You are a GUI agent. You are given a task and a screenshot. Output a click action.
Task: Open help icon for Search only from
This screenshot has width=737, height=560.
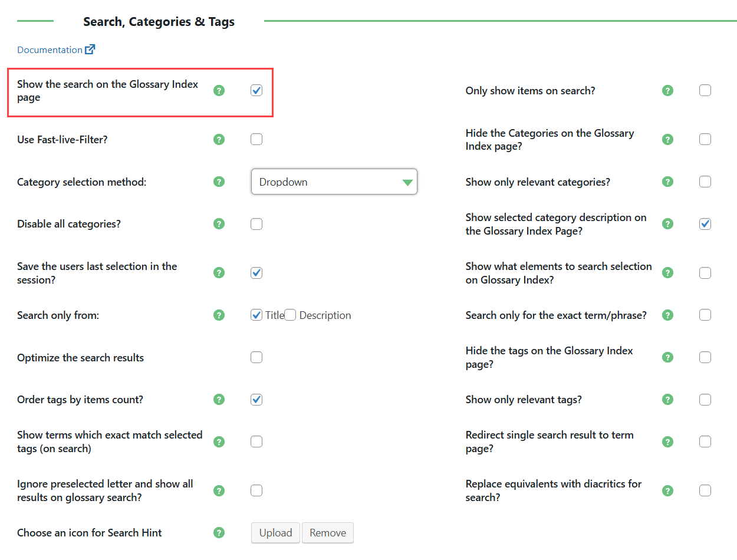coord(219,315)
